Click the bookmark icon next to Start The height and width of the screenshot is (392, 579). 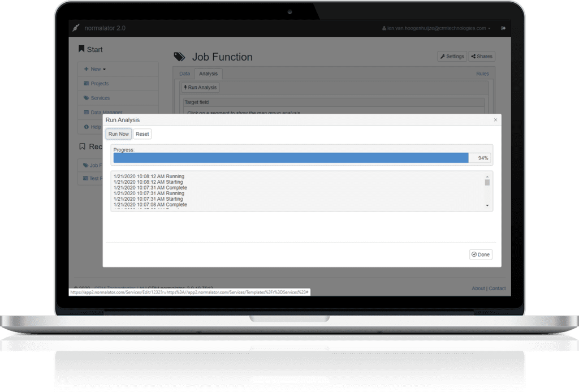pyautogui.click(x=81, y=49)
